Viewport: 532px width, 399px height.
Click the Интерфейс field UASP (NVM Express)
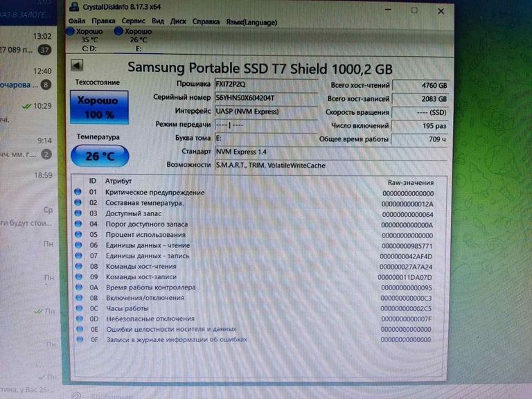(x=266, y=112)
